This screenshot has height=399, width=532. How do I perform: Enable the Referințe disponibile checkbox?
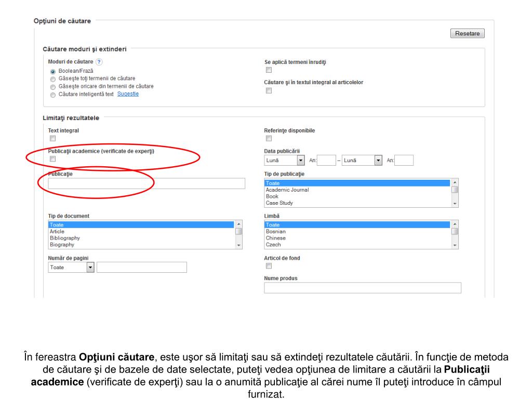[x=269, y=138]
